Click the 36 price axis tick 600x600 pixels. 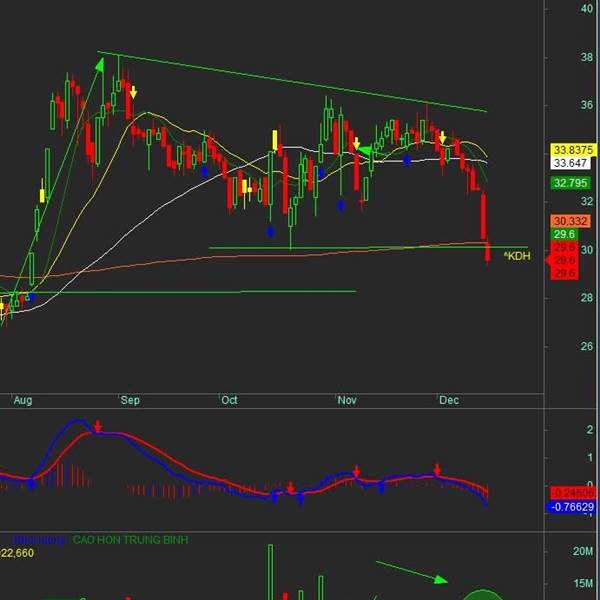coord(587,105)
